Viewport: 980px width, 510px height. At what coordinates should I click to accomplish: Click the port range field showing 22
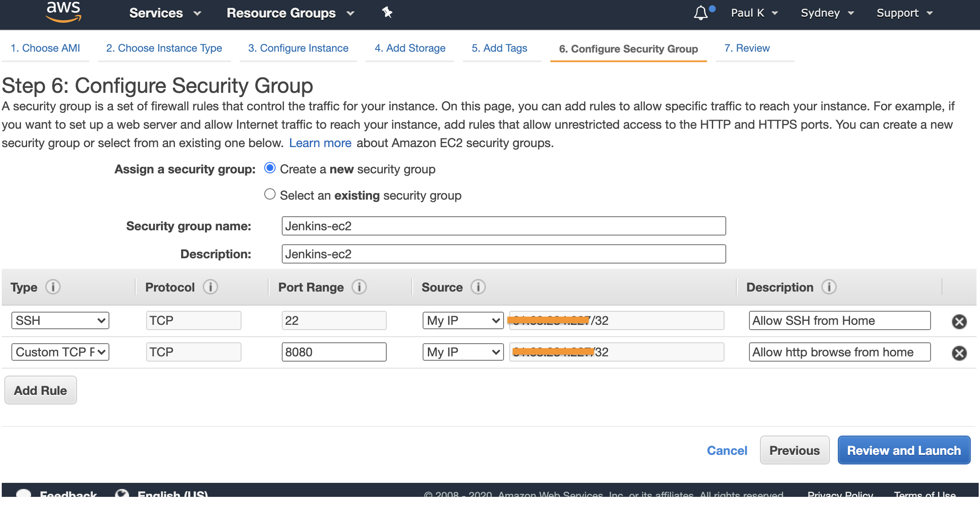click(334, 320)
